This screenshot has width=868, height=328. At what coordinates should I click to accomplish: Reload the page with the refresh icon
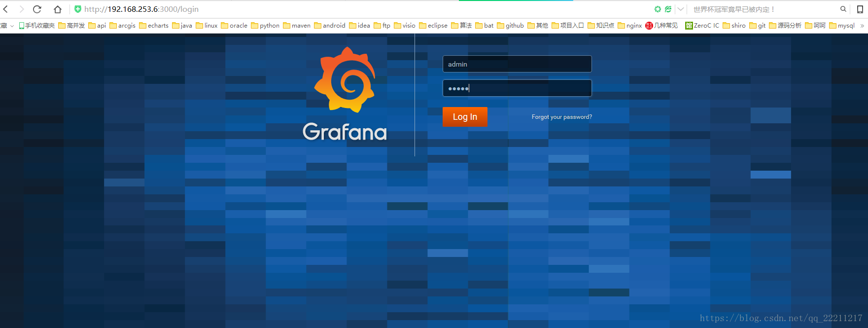tap(37, 9)
